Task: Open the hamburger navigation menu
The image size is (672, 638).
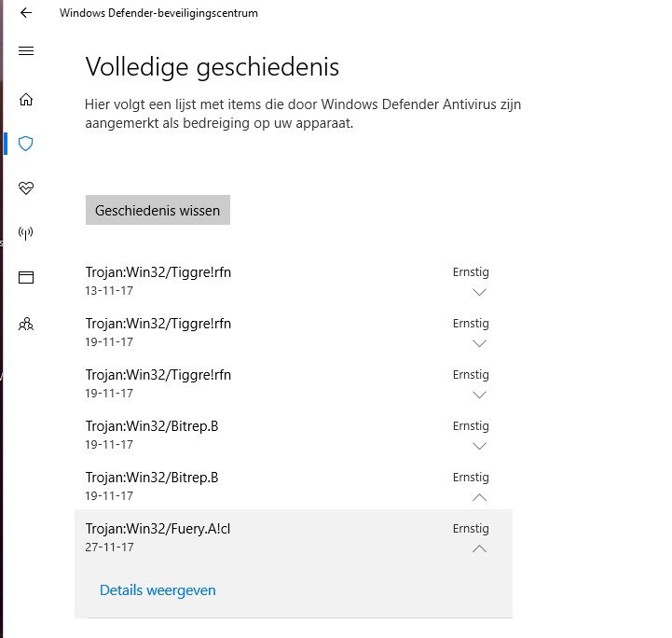Action: (26, 51)
